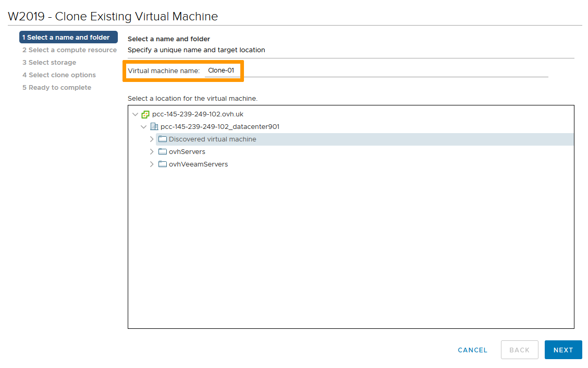
Task: Select the pcc-145-239-249-102_datacenter901 label text
Action: (x=219, y=127)
